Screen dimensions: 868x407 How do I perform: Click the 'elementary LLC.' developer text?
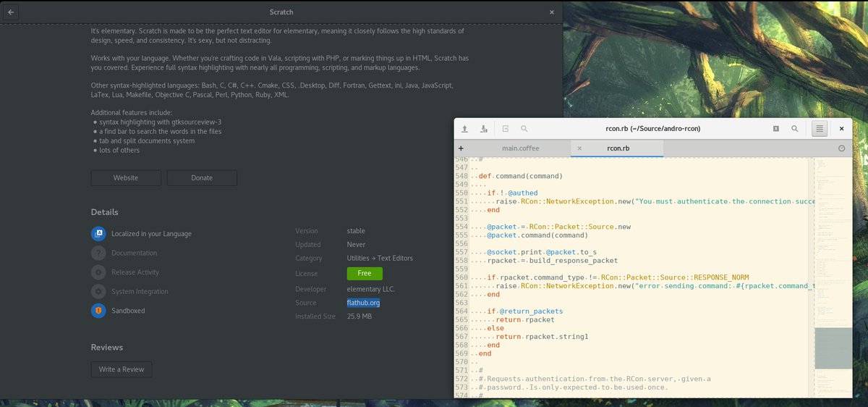point(371,289)
